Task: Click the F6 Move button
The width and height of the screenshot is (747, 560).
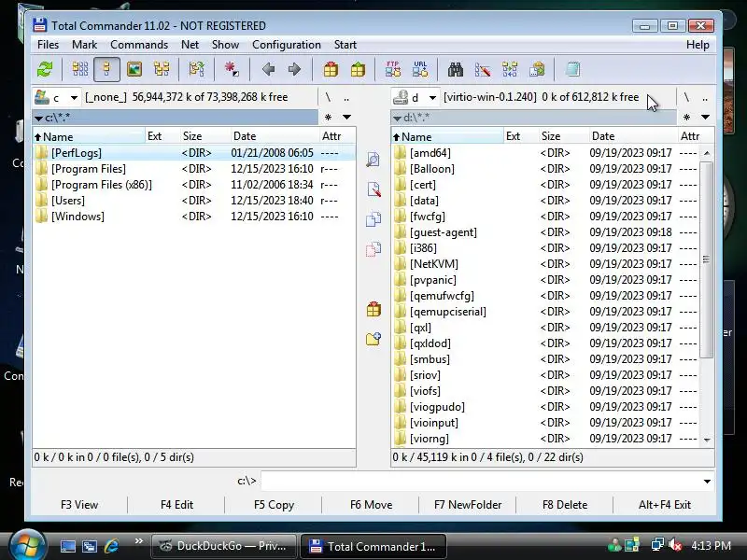Action: click(x=371, y=505)
